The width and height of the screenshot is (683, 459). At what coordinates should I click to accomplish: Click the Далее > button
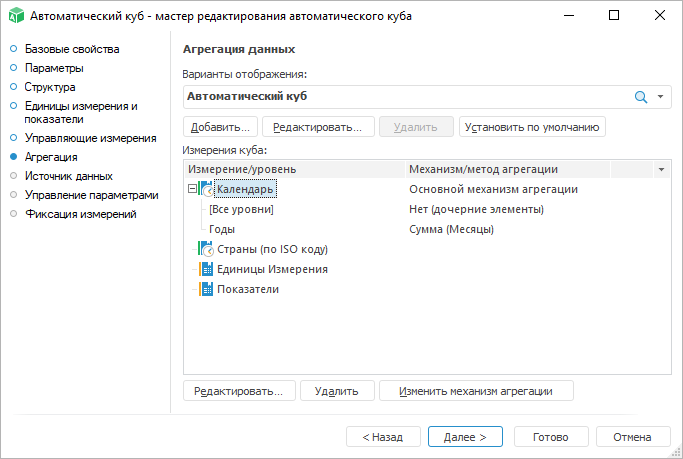pyautogui.click(x=465, y=437)
